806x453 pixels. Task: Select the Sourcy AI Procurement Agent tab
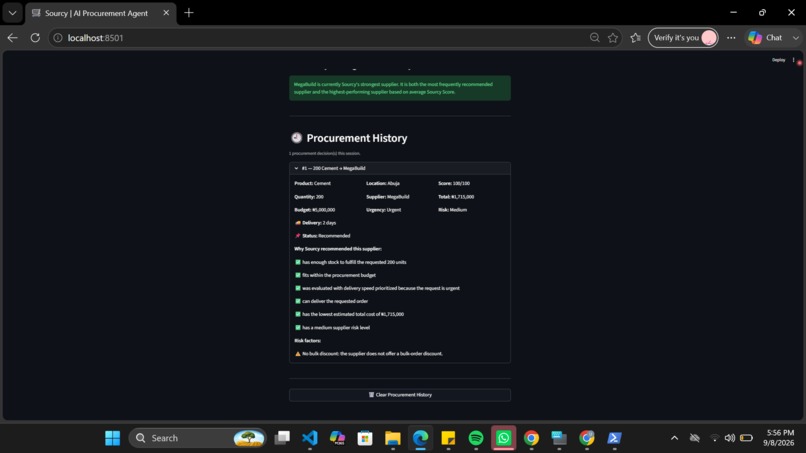[96, 13]
